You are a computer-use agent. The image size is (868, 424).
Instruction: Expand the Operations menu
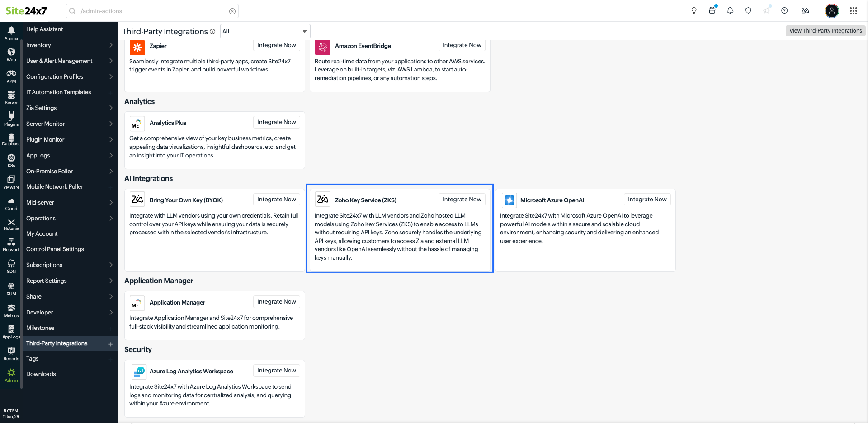click(69, 218)
